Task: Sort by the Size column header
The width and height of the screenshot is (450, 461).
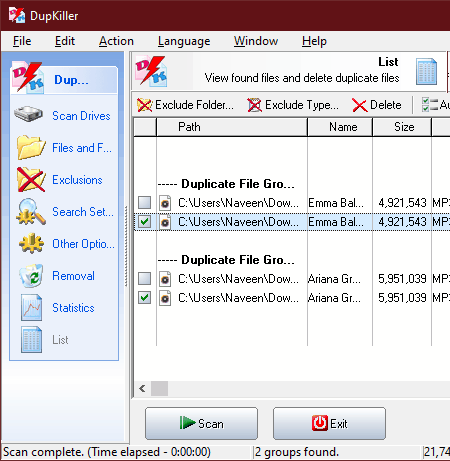Action: 402,127
